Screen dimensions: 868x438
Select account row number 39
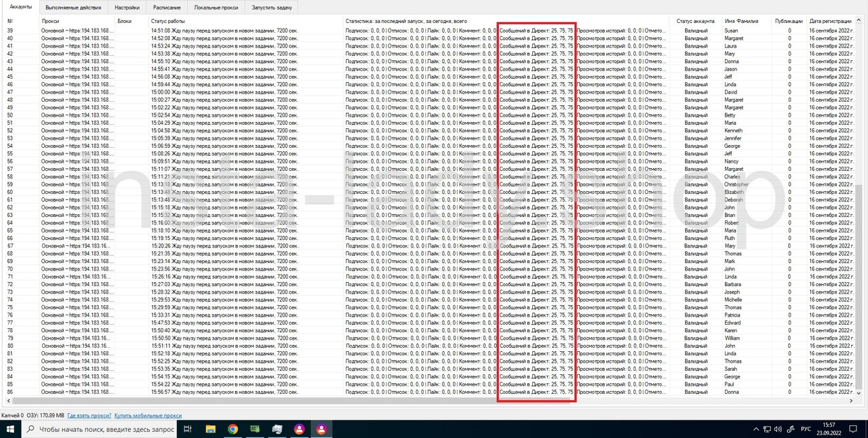tap(431, 31)
